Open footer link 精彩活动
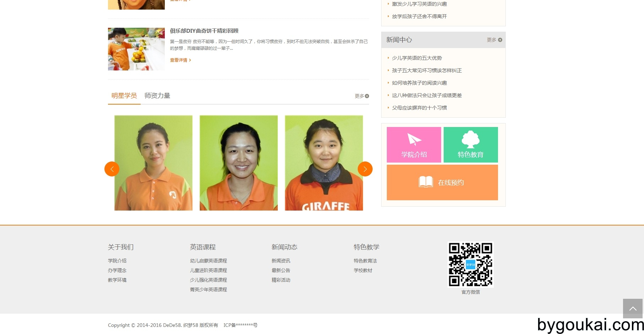The width and height of the screenshot is (644, 334). pos(281,280)
